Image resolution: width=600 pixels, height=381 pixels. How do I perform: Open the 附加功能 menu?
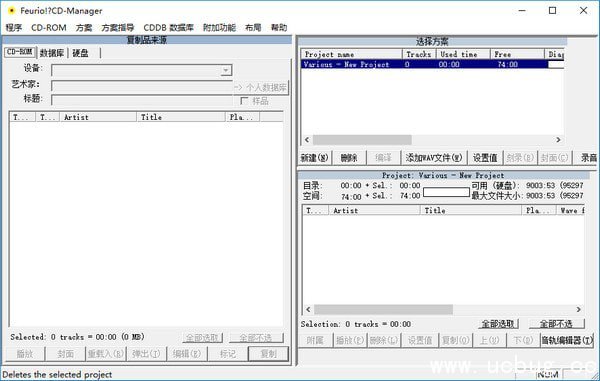click(219, 28)
